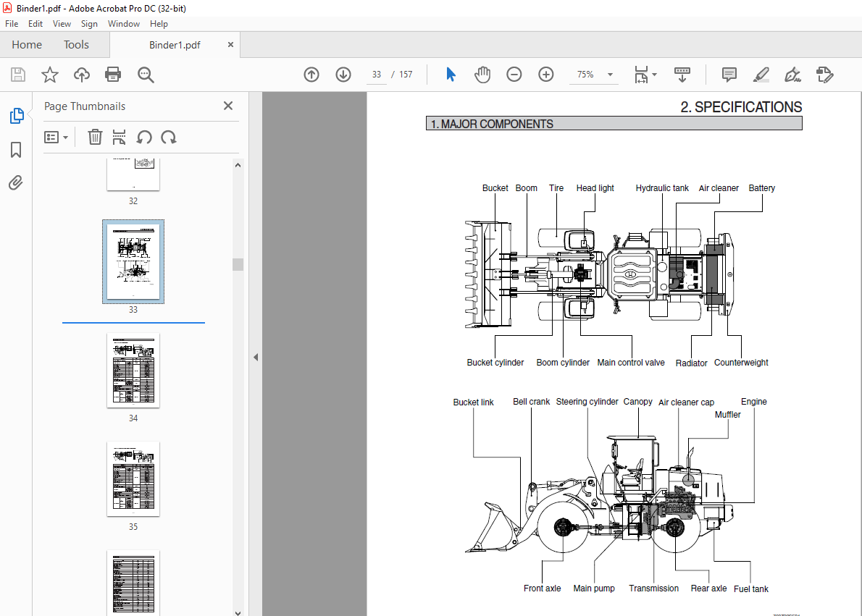This screenshot has height=616, width=862.
Task: Click the 'Steering cylinder' label
Action: [x=587, y=402]
